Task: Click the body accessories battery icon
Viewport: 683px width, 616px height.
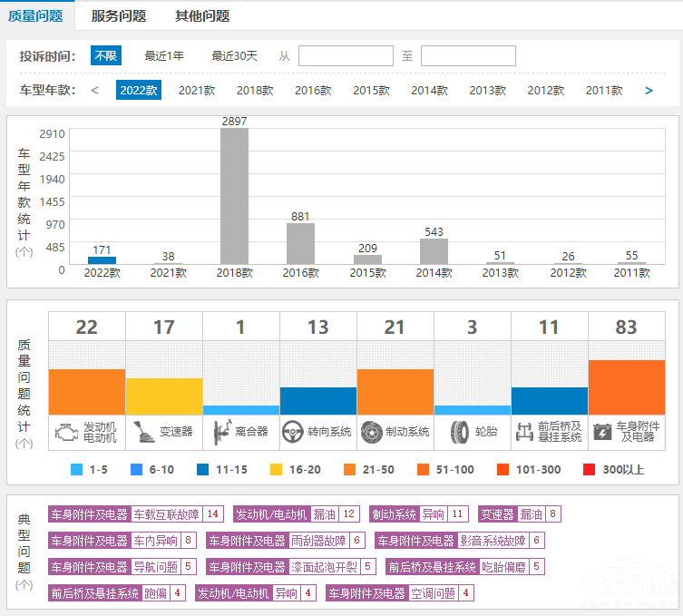Action: tap(601, 432)
